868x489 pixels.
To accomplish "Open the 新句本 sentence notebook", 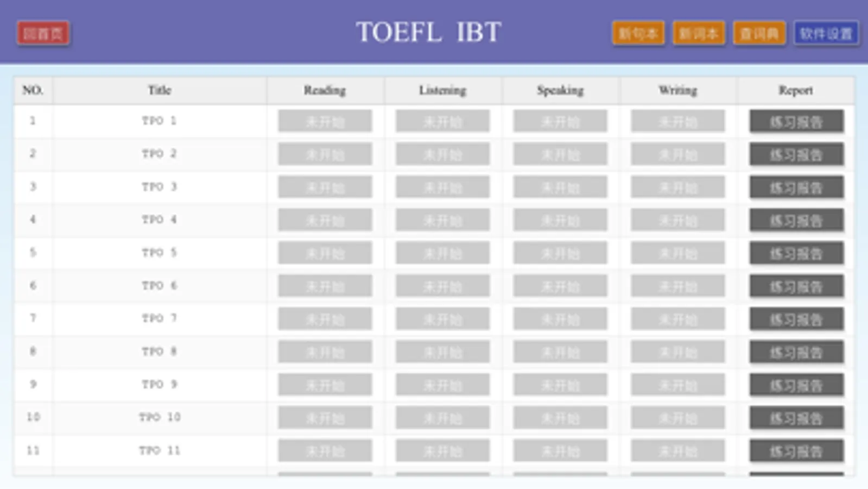I will (638, 34).
